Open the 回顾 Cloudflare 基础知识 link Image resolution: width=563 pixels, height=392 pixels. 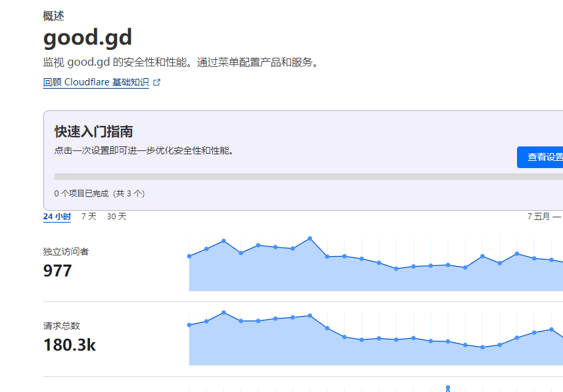[x=96, y=83]
